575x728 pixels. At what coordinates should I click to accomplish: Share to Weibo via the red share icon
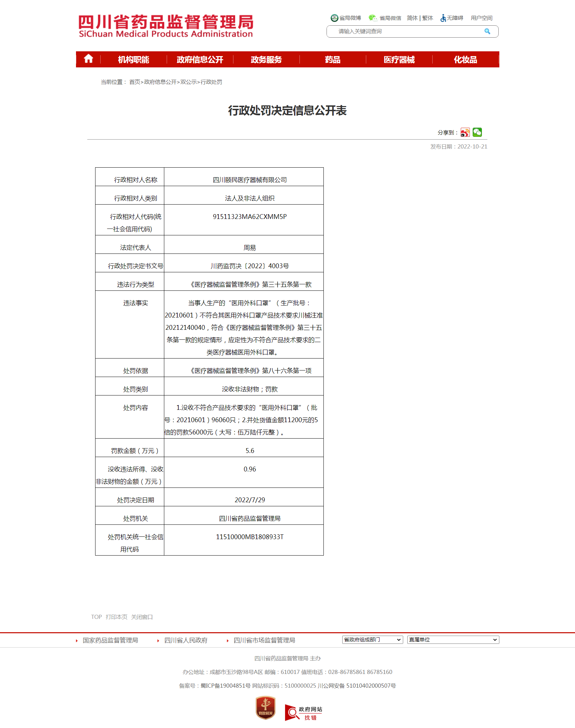click(465, 132)
